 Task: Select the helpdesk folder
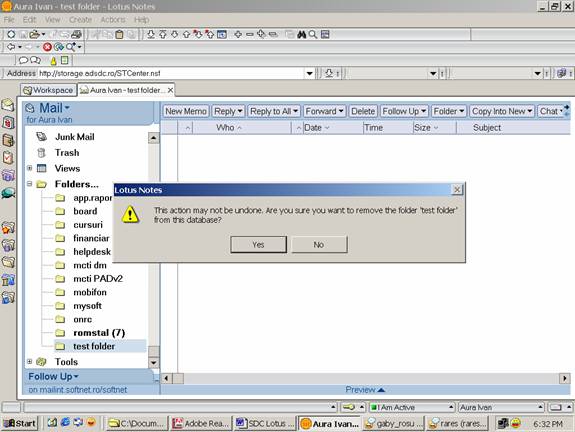(92, 252)
